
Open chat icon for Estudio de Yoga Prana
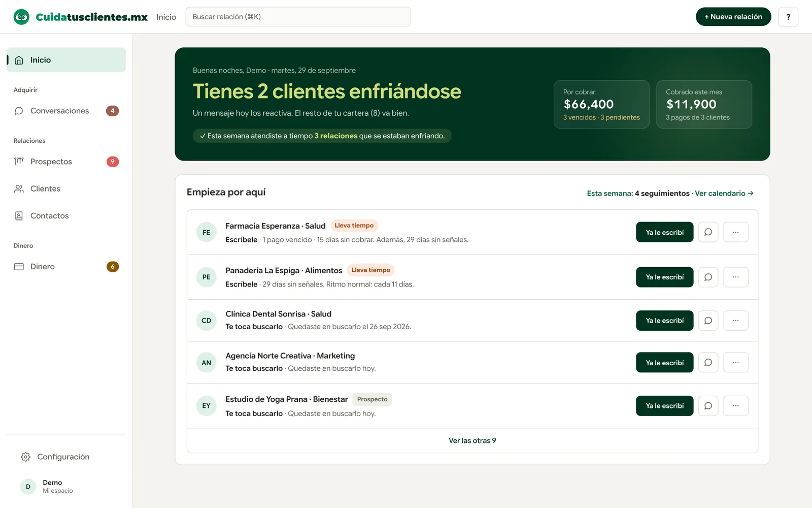708,406
